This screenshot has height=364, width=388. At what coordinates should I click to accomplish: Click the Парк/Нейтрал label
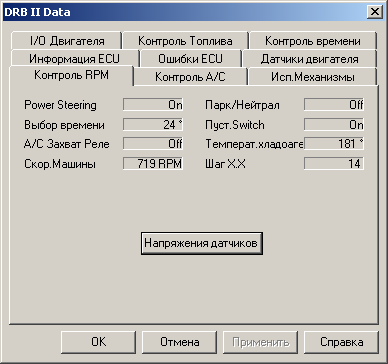pos(242,105)
